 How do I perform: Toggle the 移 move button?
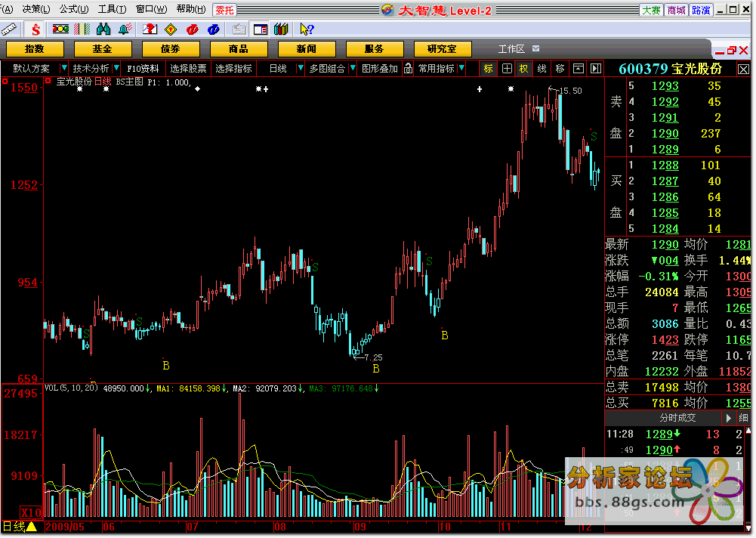560,69
